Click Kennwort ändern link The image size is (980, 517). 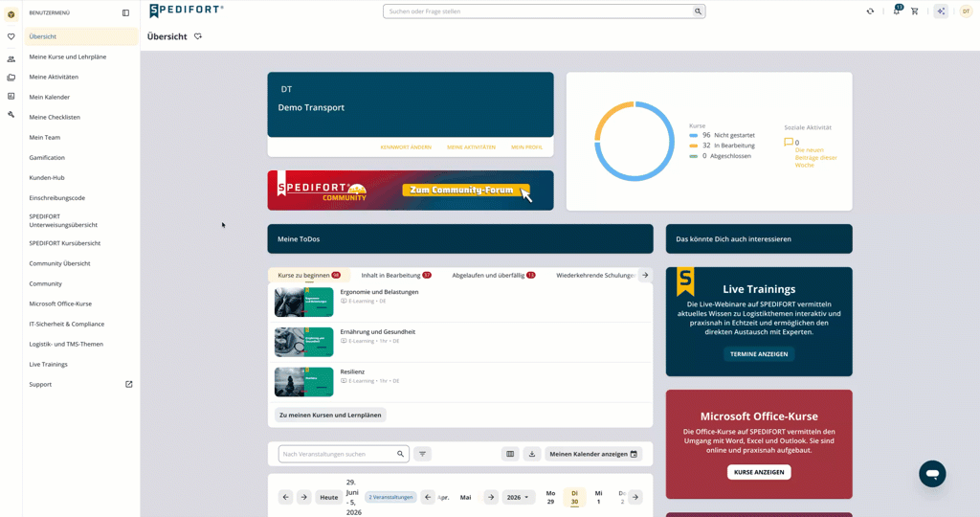tap(406, 146)
